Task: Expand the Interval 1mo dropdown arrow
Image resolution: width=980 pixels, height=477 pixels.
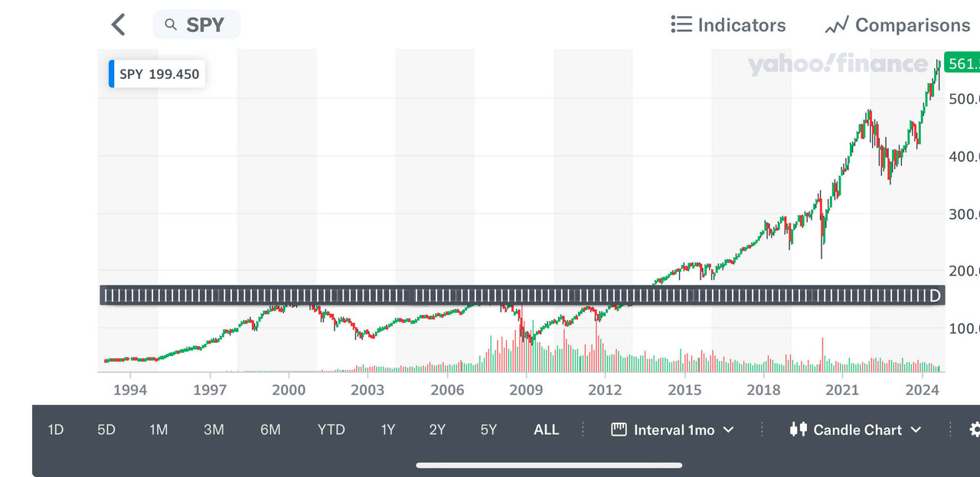Action: 728,430
